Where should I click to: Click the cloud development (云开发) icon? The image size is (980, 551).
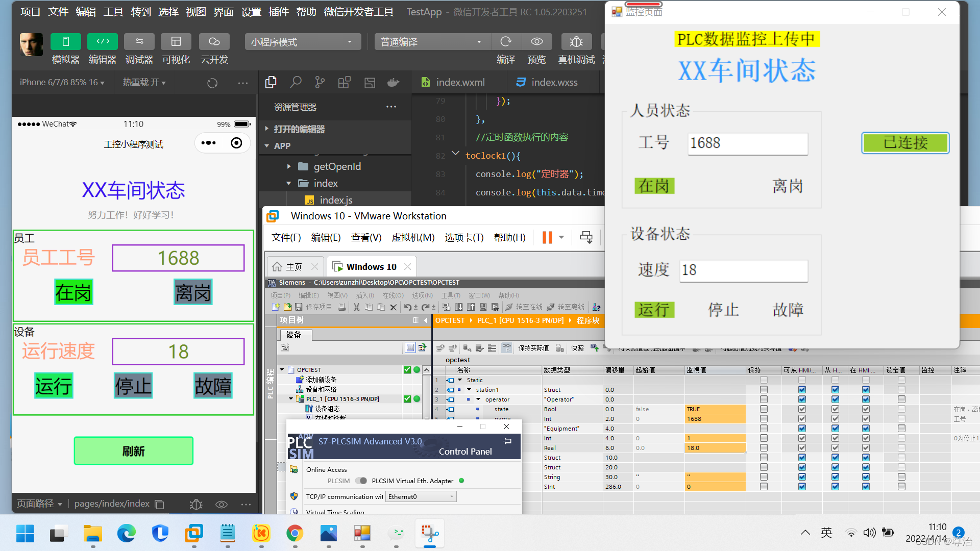[214, 42]
